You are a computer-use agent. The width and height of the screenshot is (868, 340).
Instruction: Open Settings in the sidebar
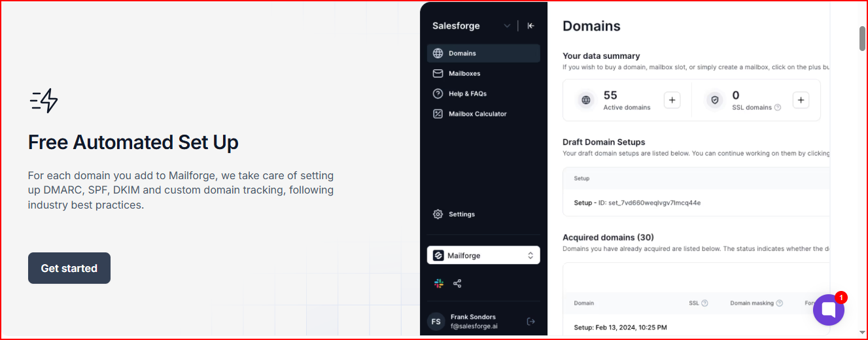click(483, 214)
